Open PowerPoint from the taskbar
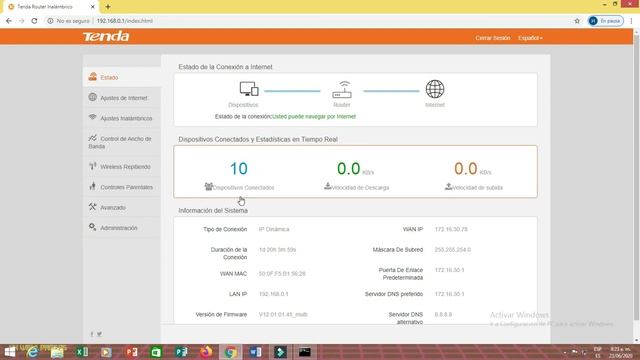The image size is (640, 360). (x=131, y=352)
